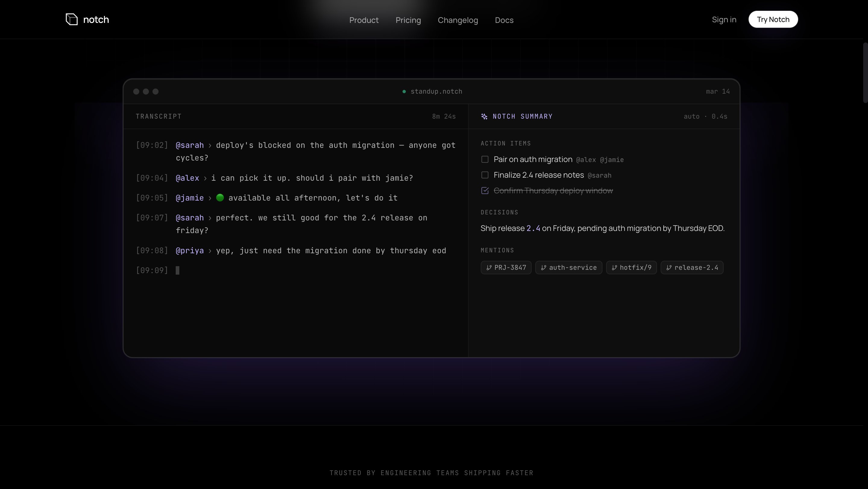Click the sparkle icon beside Notch Summary
The height and width of the screenshot is (489, 868).
484,117
